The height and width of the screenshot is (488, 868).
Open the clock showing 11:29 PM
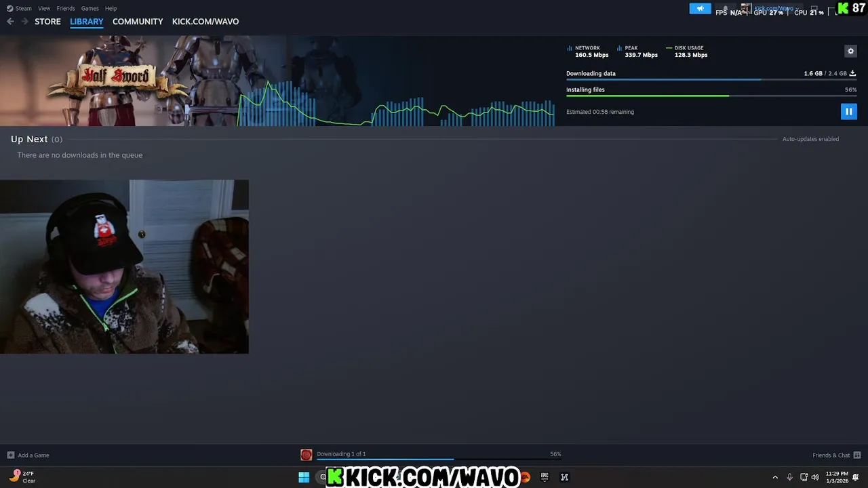coord(837,477)
